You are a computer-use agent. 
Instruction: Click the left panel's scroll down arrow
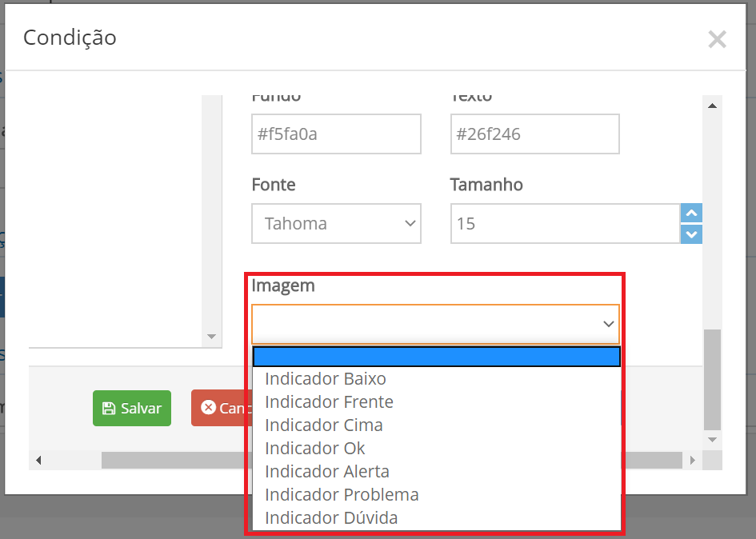[211, 336]
